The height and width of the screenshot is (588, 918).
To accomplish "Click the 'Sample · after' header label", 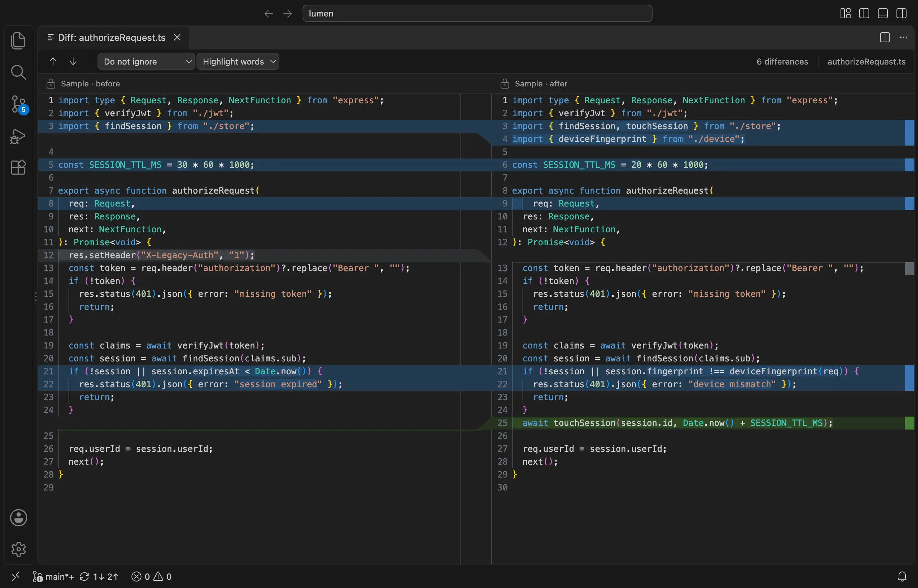I will coord(541,84).
